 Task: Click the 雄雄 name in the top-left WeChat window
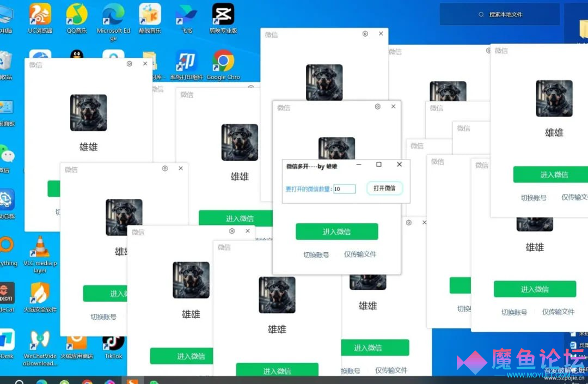click(89, 147)
